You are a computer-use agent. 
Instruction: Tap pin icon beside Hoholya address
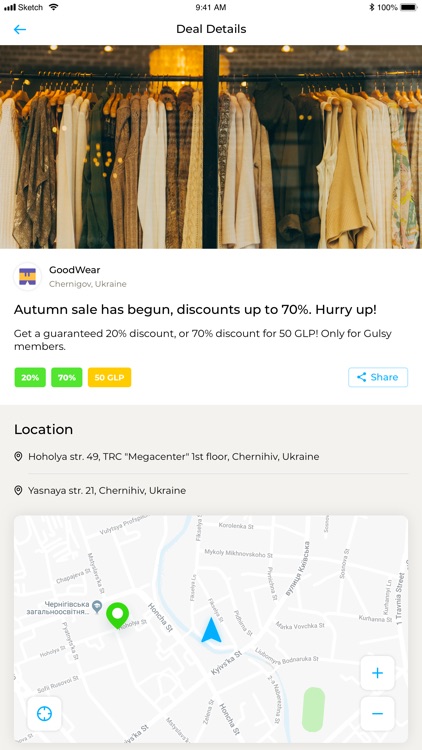tap(18, 456)
